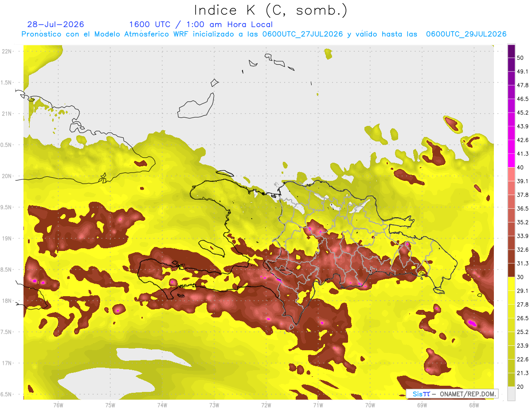
Task: Click the "29.1" color scale value
Action: coord(523,291)
